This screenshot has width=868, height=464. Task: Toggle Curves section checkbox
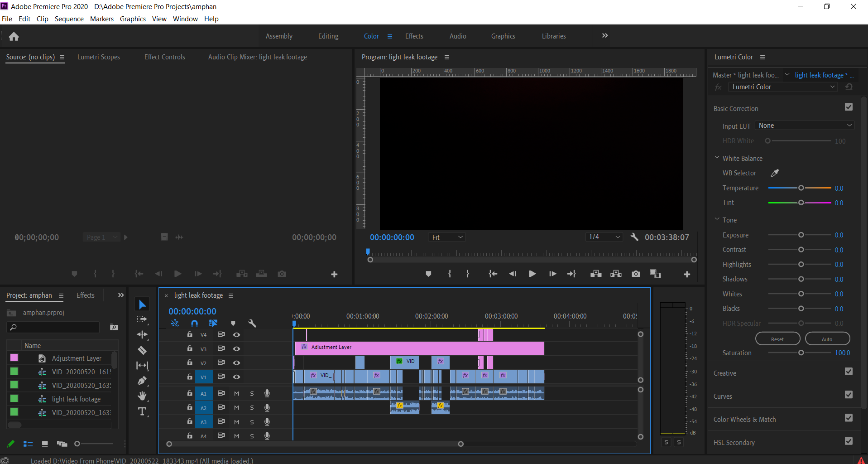[x=849, y=395]
